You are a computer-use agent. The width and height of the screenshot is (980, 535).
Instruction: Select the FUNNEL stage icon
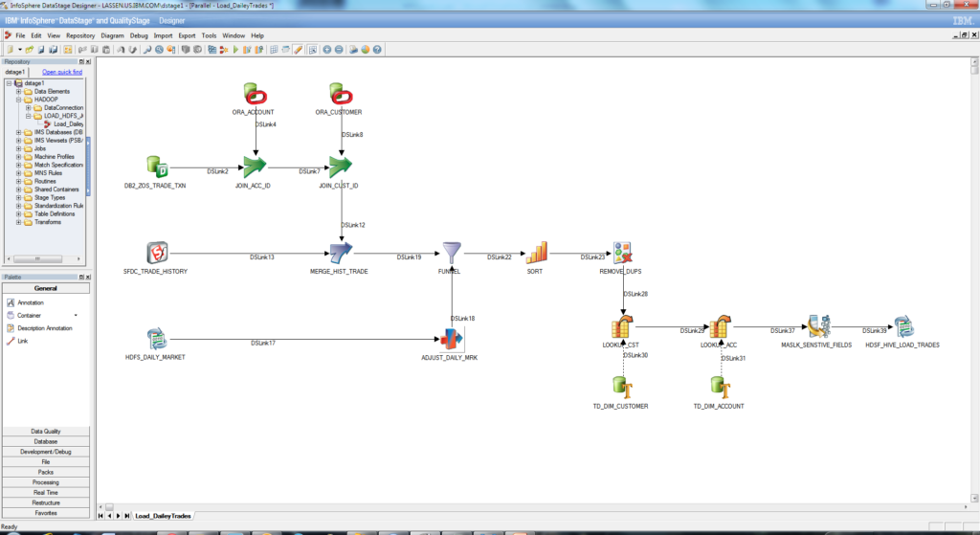coord(451,253)
